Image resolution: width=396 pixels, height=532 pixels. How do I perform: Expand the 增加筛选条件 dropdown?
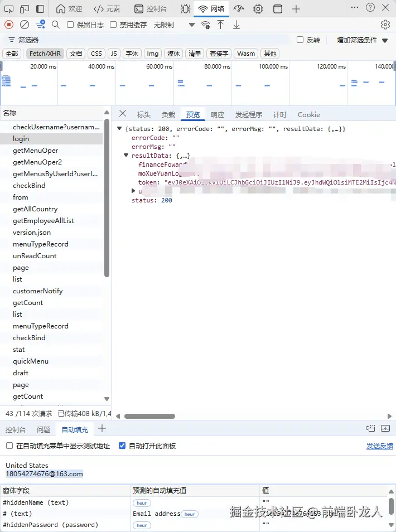(362, 40)
